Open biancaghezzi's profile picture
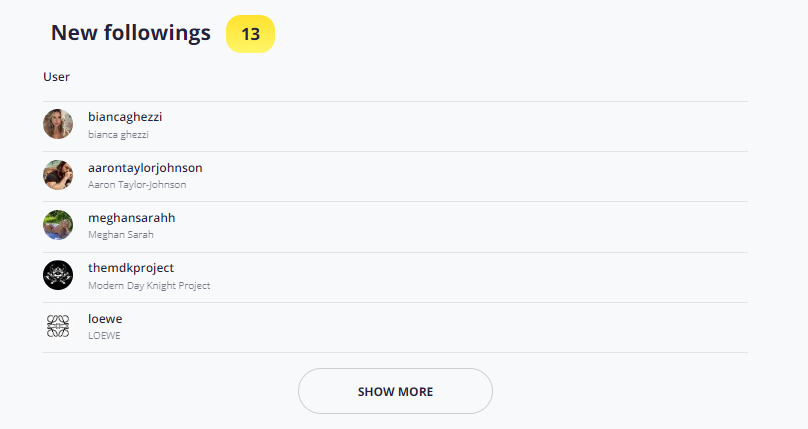This screenshot has height=429, width=808. tap(58, 124)
